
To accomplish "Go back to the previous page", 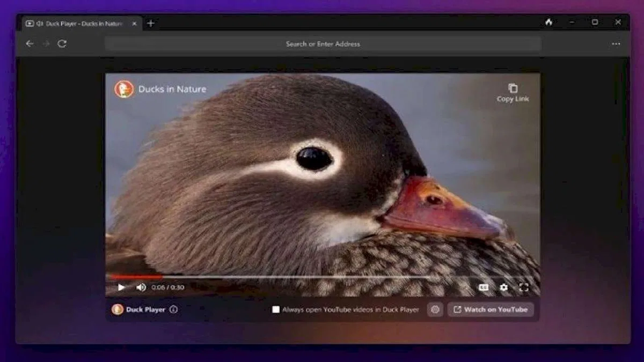I will [30, 44].
